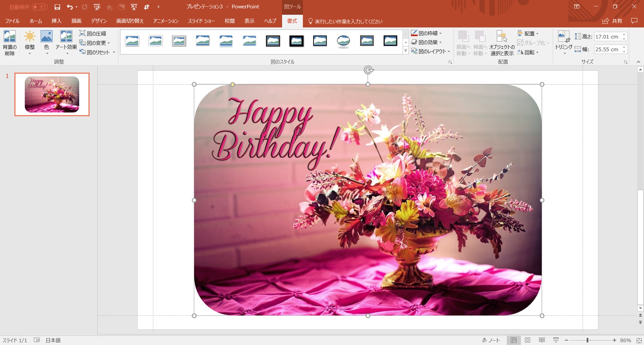
Task: Toggle the Notes (ノート) pane
Action: [x=491, y=340]
